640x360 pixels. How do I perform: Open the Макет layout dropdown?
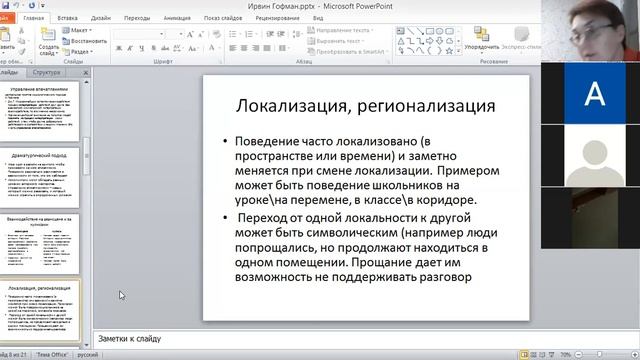pos(77,30)
